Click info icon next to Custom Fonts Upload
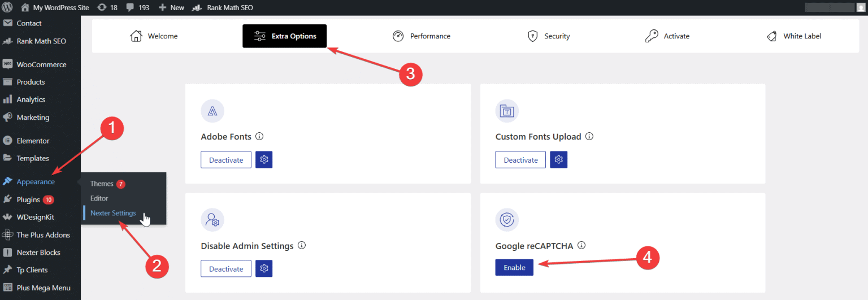868x300 pixels. tap(589, 137)
